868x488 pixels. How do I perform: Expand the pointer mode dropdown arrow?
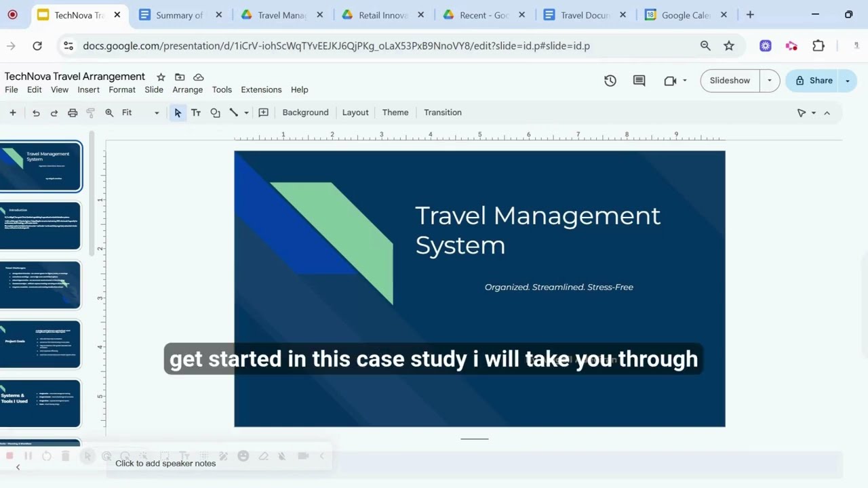tap(814, 113)
